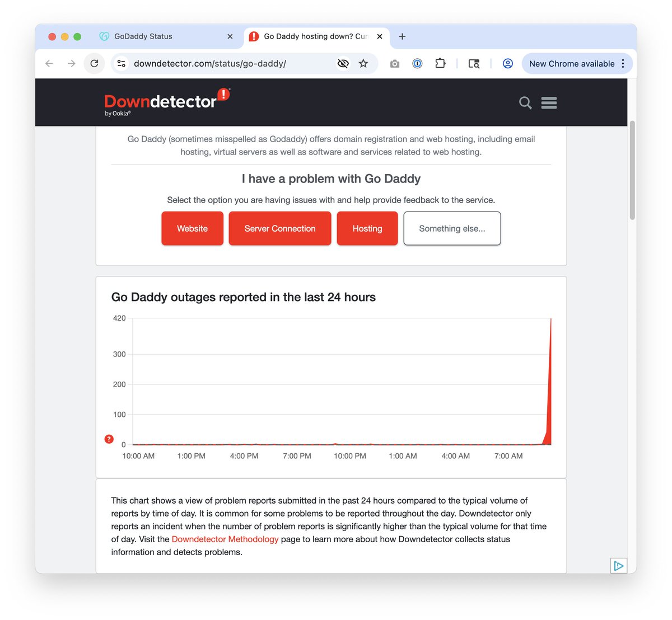Click the AdChoices icon at bottom right
Image resolution: width=672 pixels, height=620 pixels.
[619, 566]
